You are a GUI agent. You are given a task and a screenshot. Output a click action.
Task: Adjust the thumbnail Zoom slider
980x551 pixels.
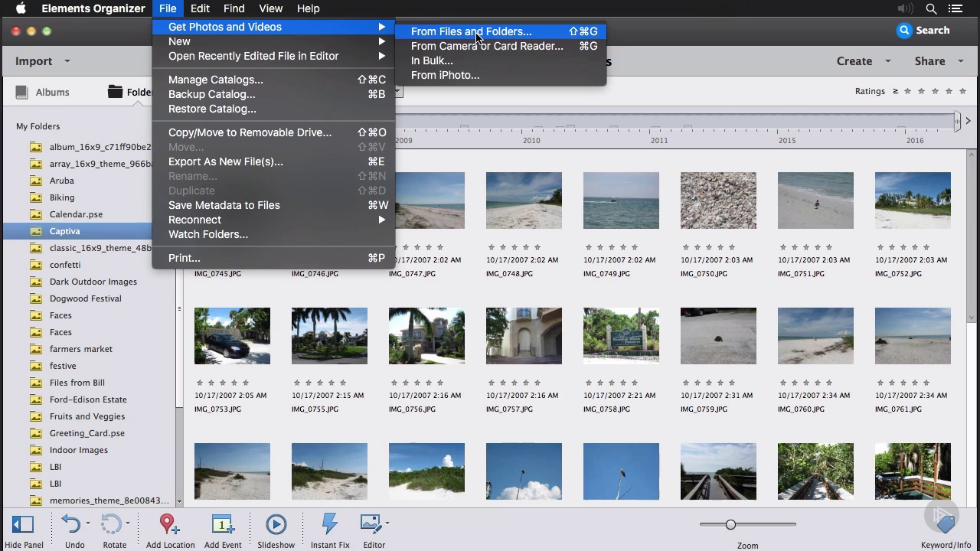730,524
